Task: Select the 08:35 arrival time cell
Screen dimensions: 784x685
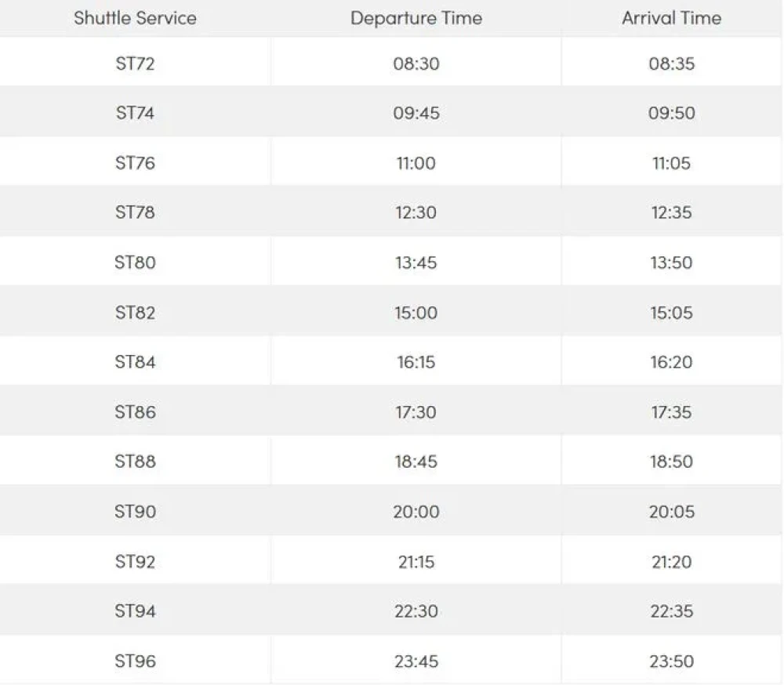Action: (x=671, y=63)
